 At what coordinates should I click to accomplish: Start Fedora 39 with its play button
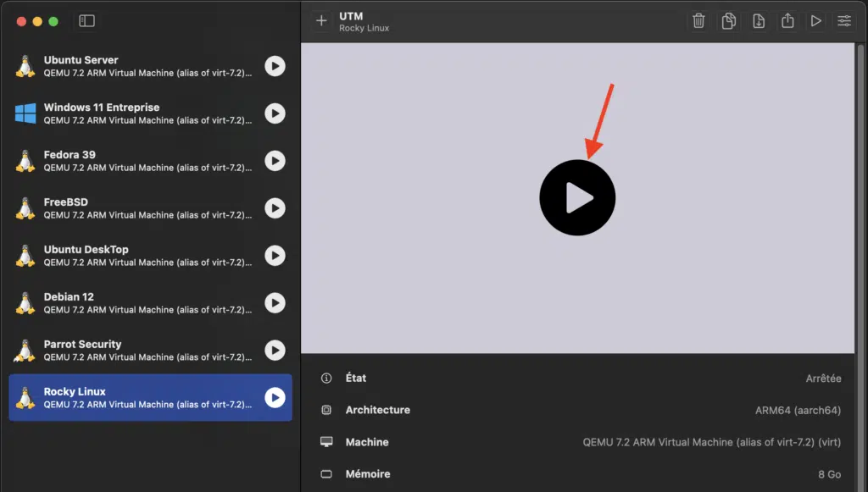[275, 161]
